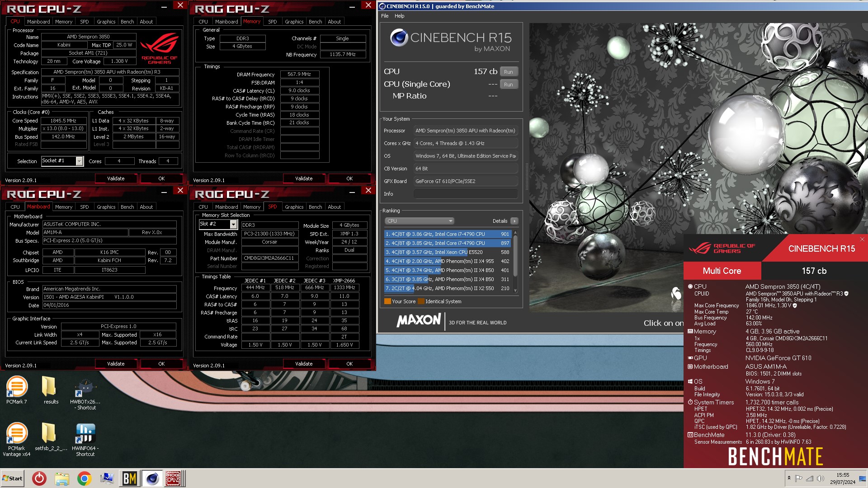868x488 pixels.
Task: Open Memory tab in CPU-Z SPD window
Action: point(252,207)
